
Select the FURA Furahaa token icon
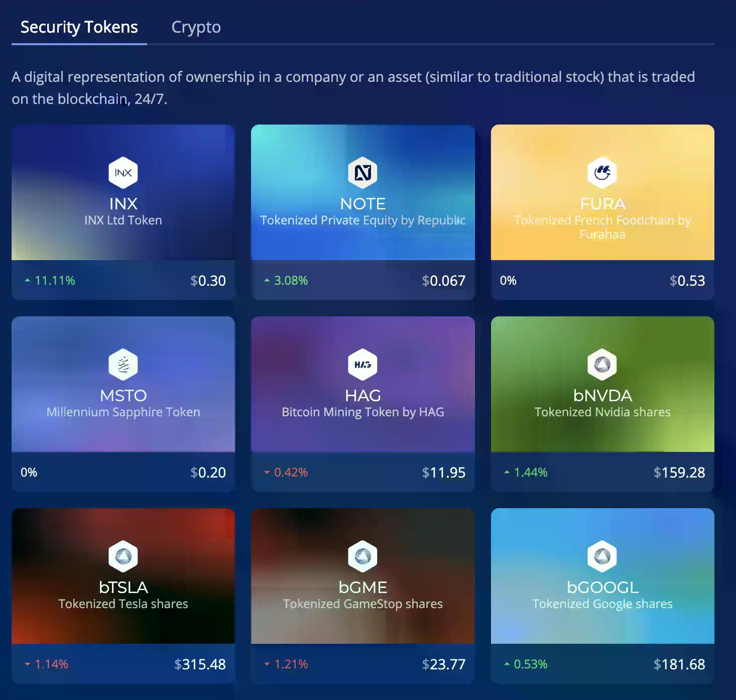point(602,172)
